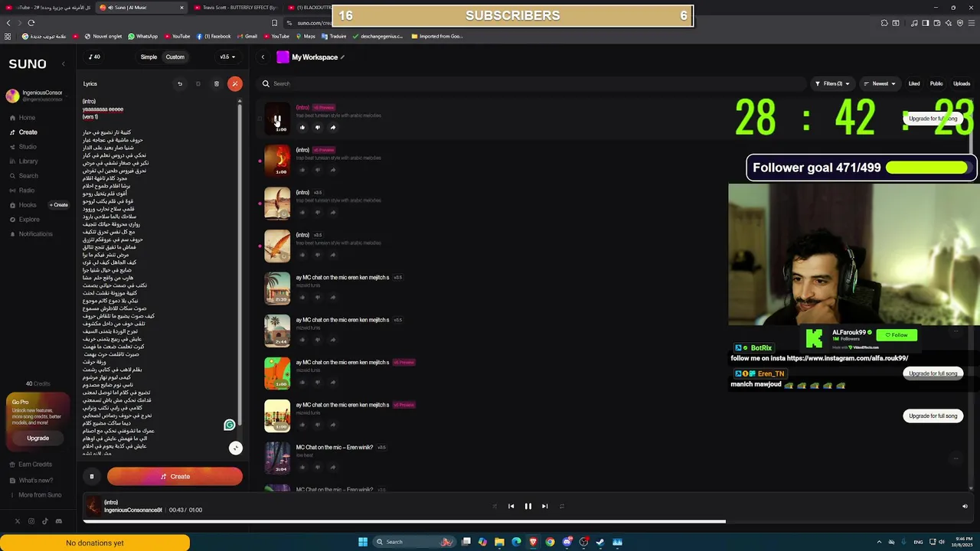Open the Windows Start menu
The width and height of the screenshot is (980, 551).
click(x=363, y=542)
